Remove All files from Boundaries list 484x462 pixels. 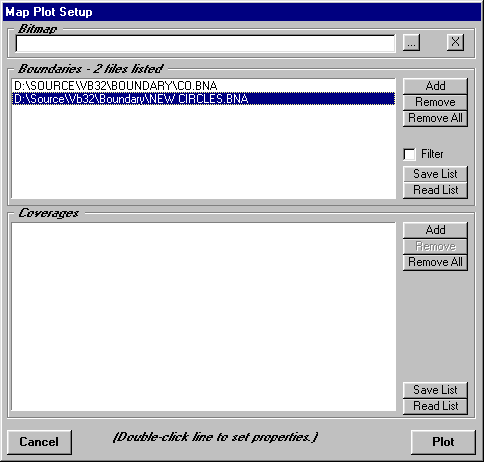click(435, 118)
